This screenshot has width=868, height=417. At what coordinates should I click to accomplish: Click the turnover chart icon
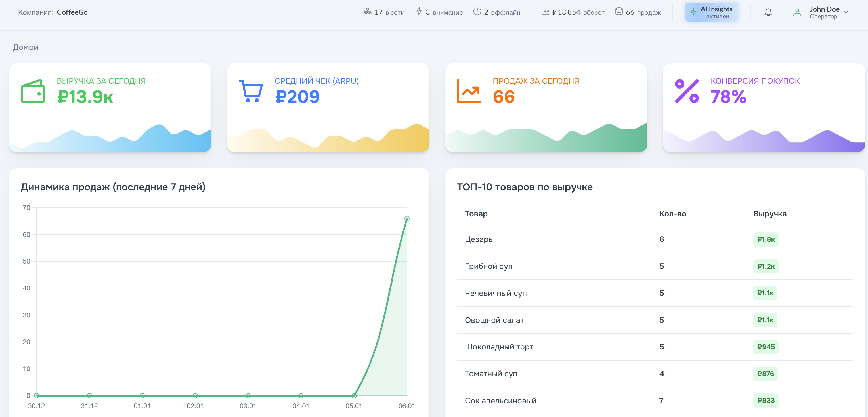545,12
